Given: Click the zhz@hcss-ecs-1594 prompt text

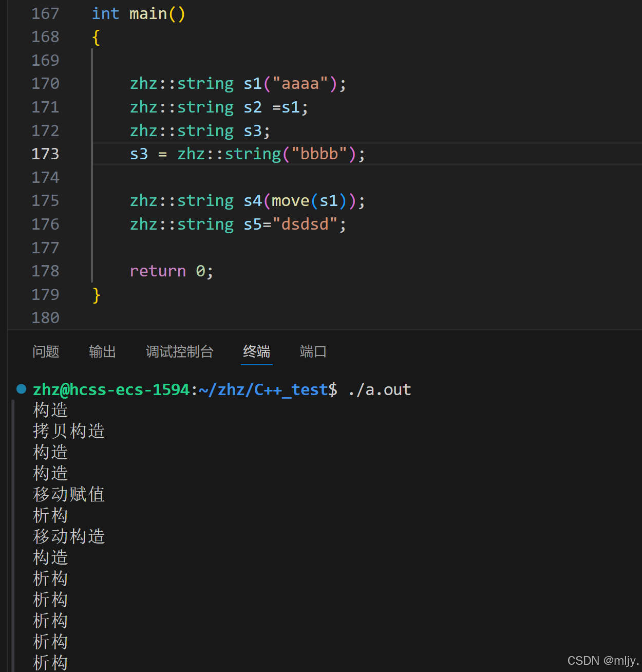Looking at the screenshot, I should point(111,390).
